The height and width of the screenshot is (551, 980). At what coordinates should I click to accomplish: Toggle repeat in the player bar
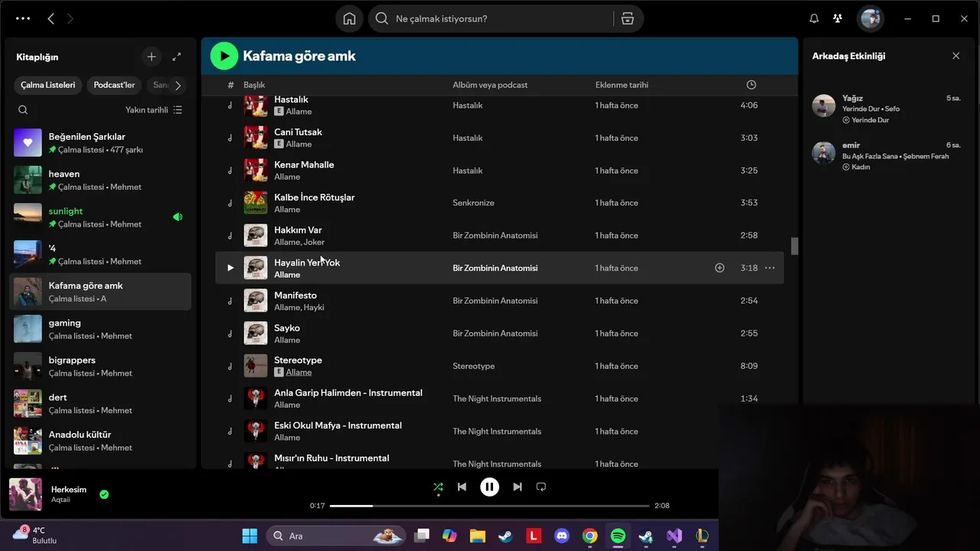[541, 487]
